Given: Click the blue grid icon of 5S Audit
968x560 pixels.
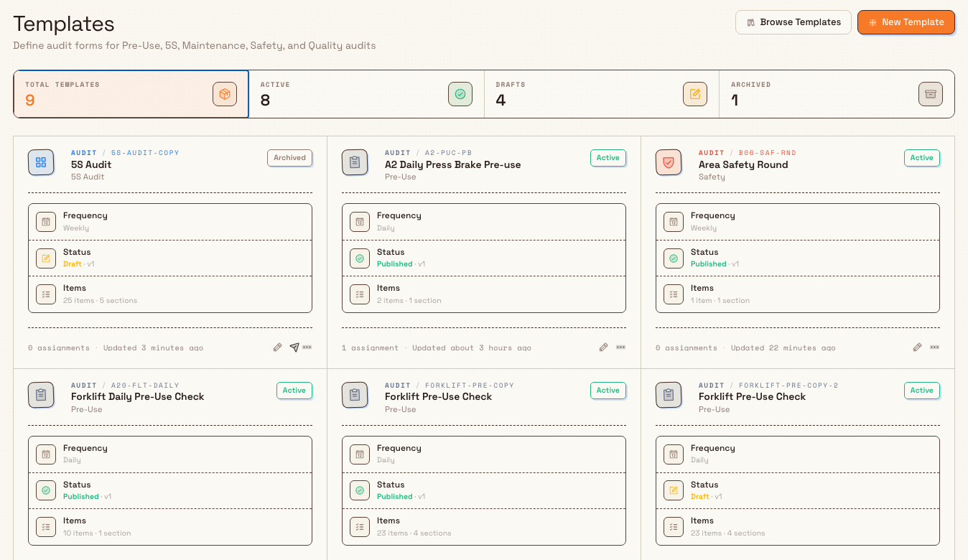Looking at the screenshot, I should (41, 162).
